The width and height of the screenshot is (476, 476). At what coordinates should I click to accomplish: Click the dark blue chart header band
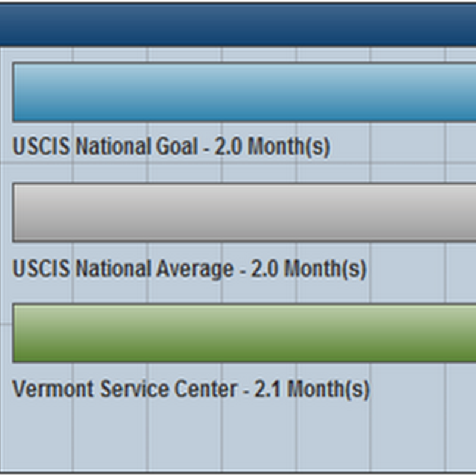coord(238,25)
